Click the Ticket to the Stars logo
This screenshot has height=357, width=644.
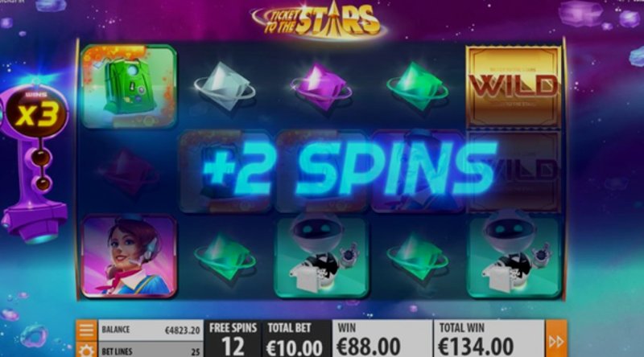tap(319, 22)
